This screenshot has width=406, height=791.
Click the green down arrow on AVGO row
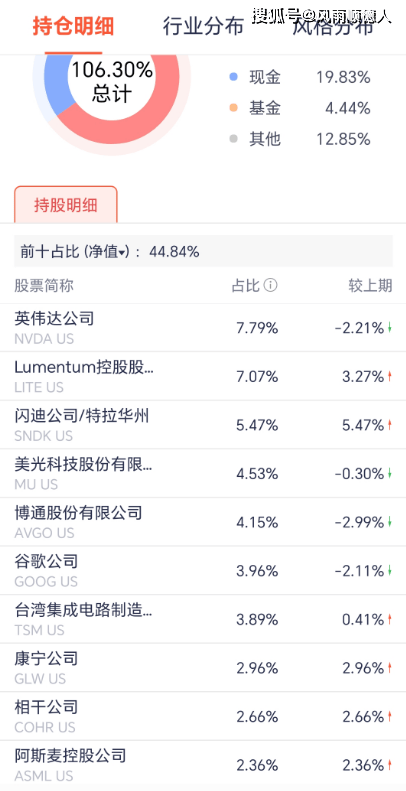390,522
